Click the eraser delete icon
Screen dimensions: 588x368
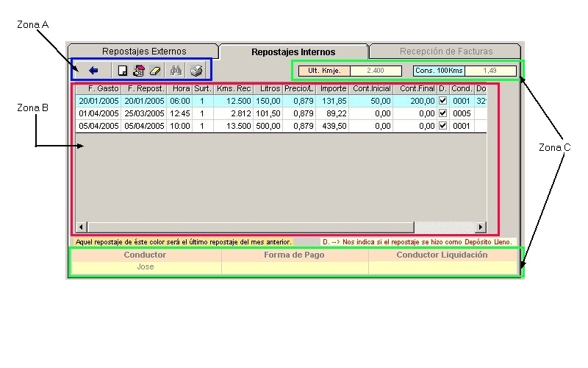tap(155, 71)
